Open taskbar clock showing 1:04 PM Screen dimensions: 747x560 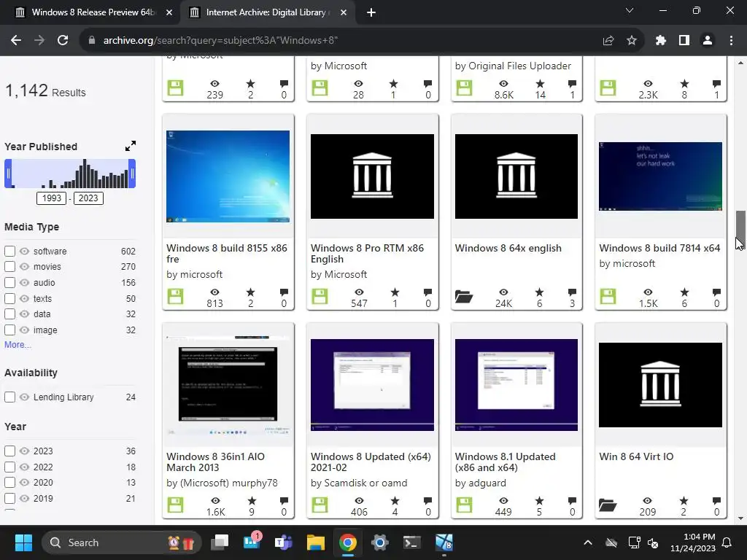coord(693,542)
